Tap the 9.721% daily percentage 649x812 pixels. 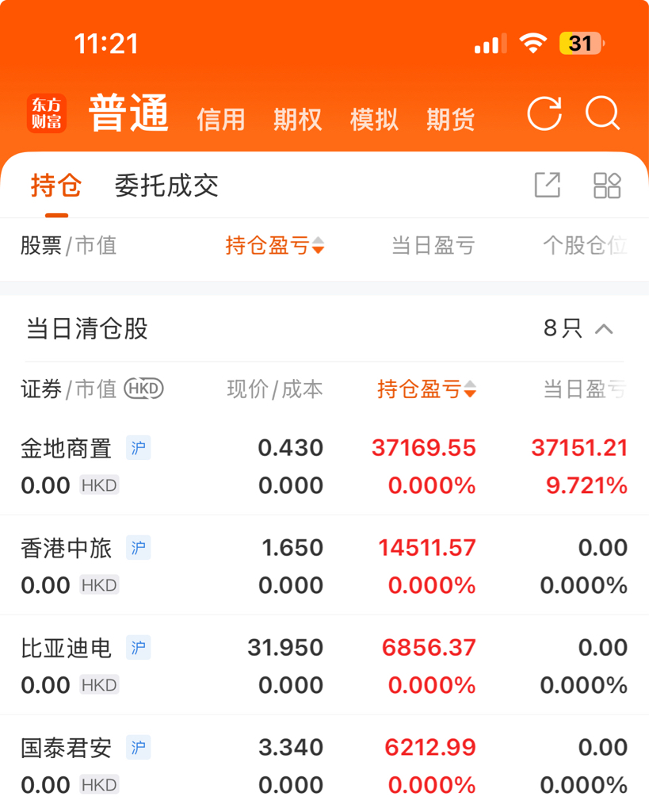pos(587,486)
